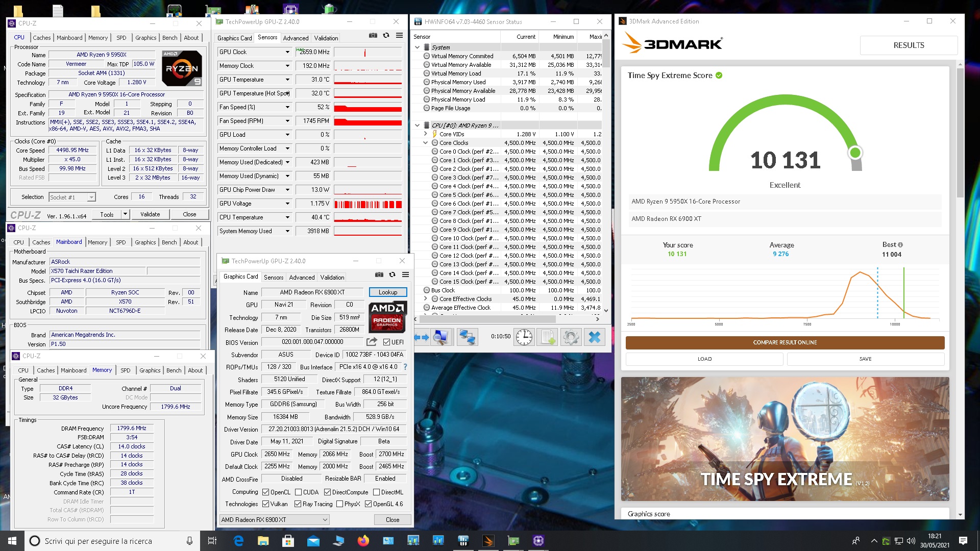This screenshot has height=551, width=980.
Task: Open the Memory Clock sensor dropdown arrow
Action: pos(287,66)
